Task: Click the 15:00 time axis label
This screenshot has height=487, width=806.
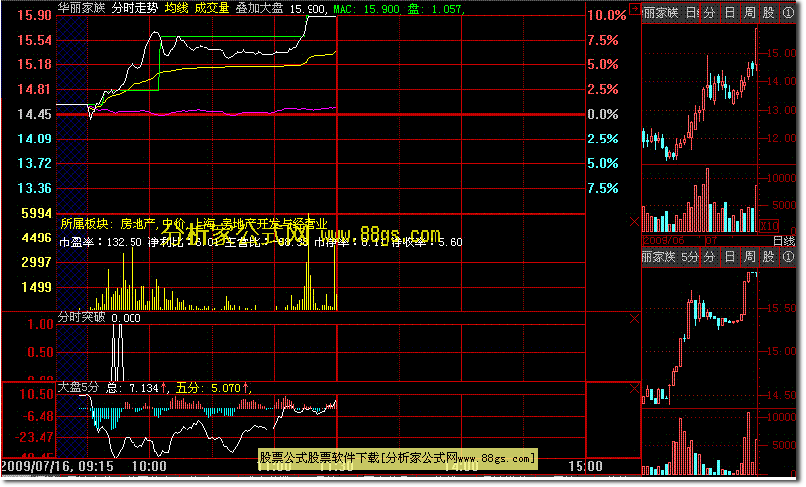Action: (x=585, y=466)
